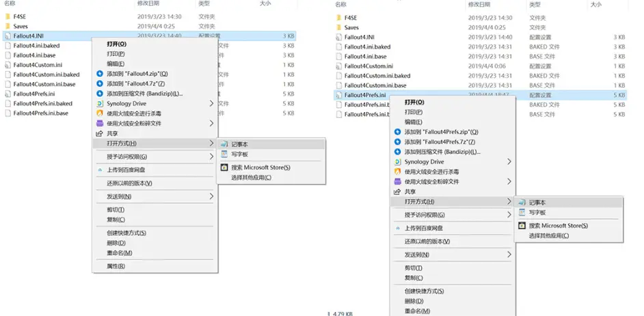Click Microsoft Store icon in Fallout4.INI open-with submenu
The image size is (644, 316).
(224, 168)
